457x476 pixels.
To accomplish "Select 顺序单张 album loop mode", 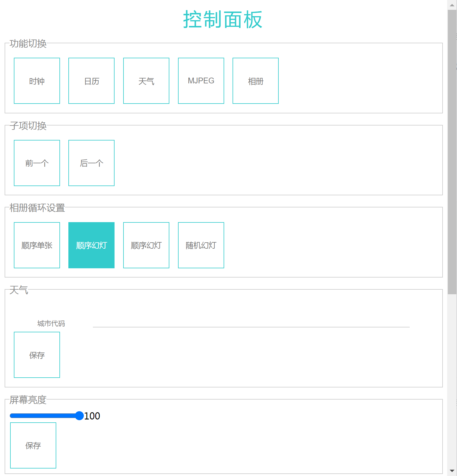I will (x=37, y=245).
